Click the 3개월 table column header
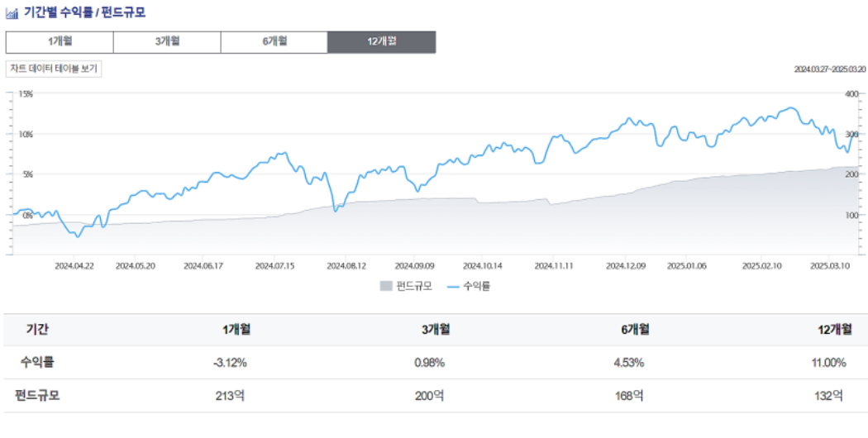The height and width of the screenshot is (438, 868). pyautogui.click(x=436, y=330)
